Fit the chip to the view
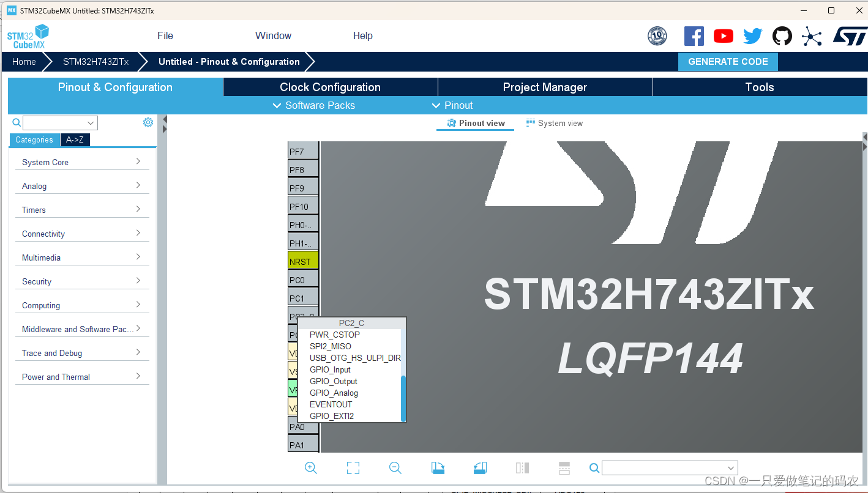The width and height of the screenshot is (868, 493). tap(353, 468)
